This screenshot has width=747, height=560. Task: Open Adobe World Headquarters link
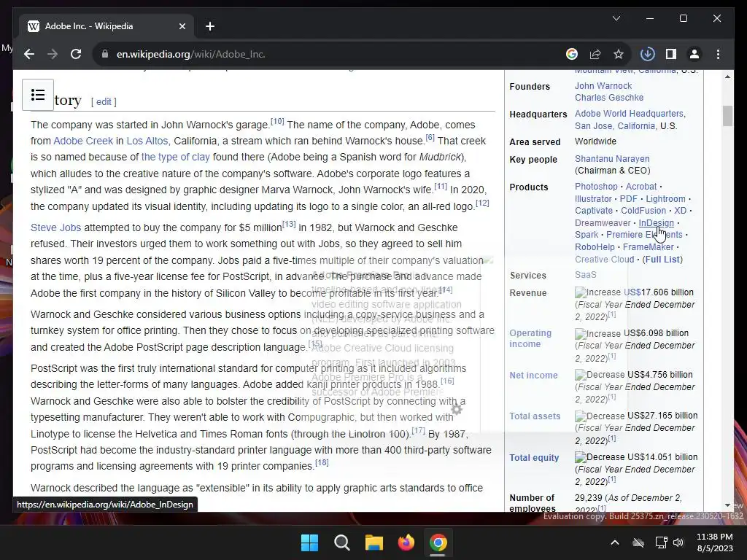[629, 114]
